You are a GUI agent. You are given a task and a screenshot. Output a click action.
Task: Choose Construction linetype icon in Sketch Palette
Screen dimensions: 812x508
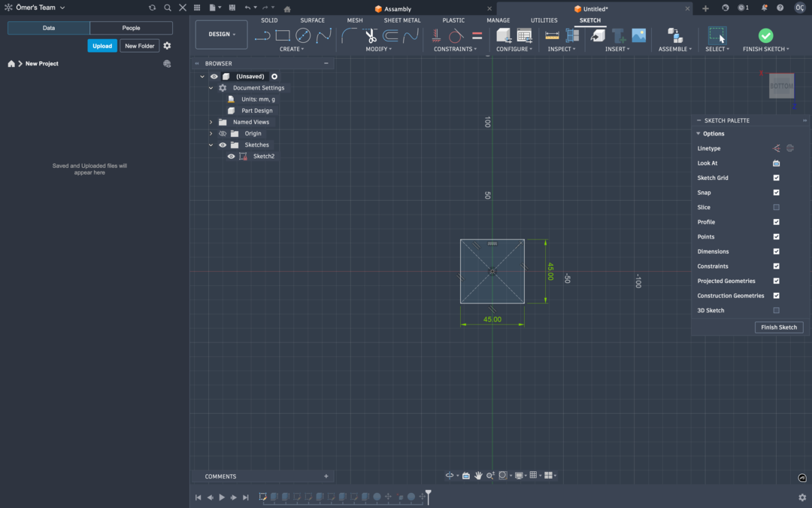click(776, 148)
